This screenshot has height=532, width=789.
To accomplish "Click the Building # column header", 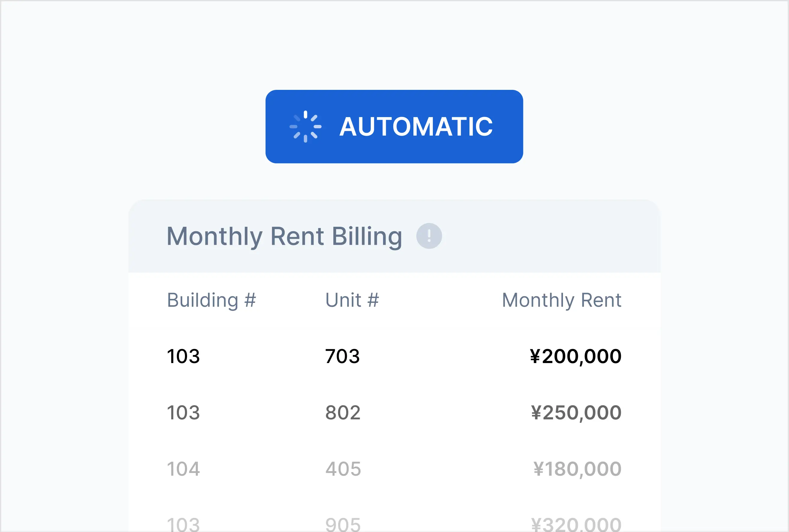I will point(211,300).
